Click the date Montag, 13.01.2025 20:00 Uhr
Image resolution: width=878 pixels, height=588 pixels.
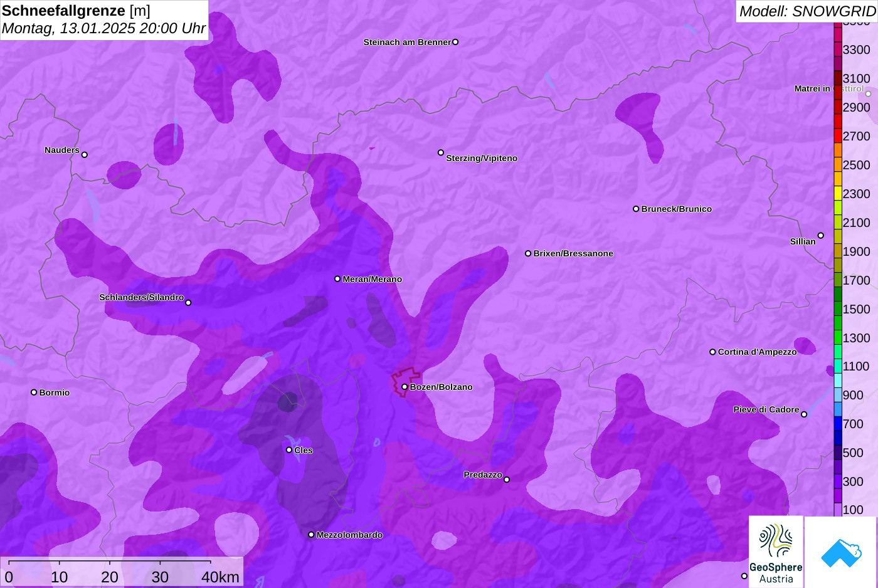click(103, 28)
